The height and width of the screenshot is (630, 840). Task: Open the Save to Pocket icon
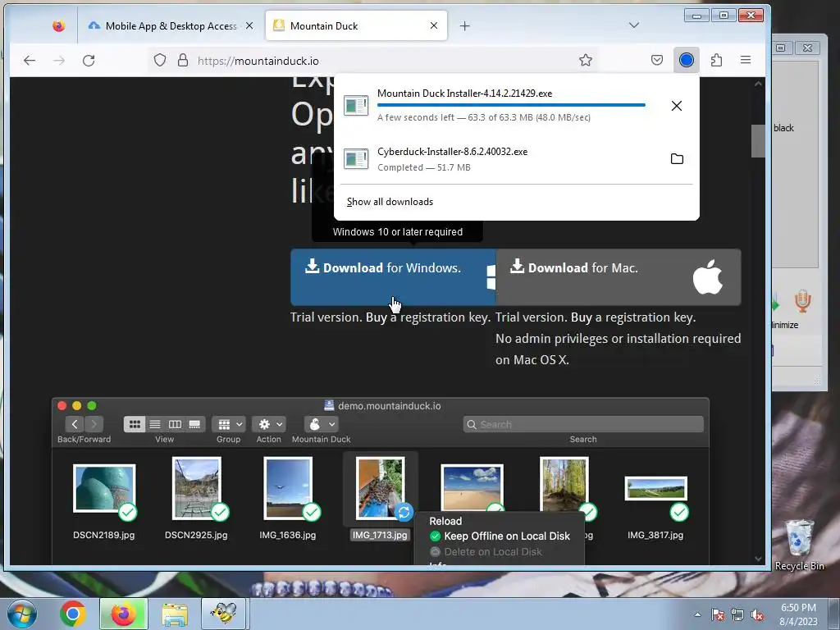pyautogui.click(x=657, y=60)
